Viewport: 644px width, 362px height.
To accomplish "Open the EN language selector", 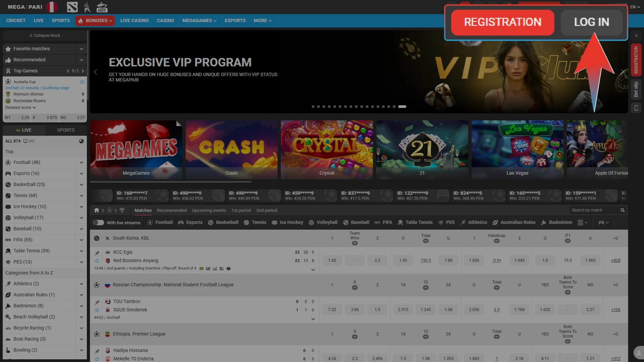I will point(635,7).
